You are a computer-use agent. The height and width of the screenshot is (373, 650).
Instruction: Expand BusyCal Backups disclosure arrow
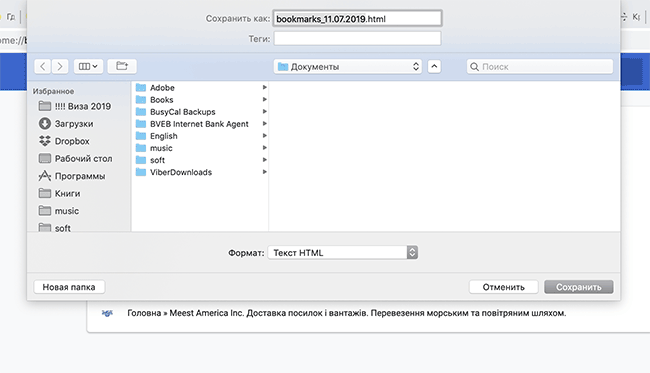pyautogui.click(x=264, y=111)
